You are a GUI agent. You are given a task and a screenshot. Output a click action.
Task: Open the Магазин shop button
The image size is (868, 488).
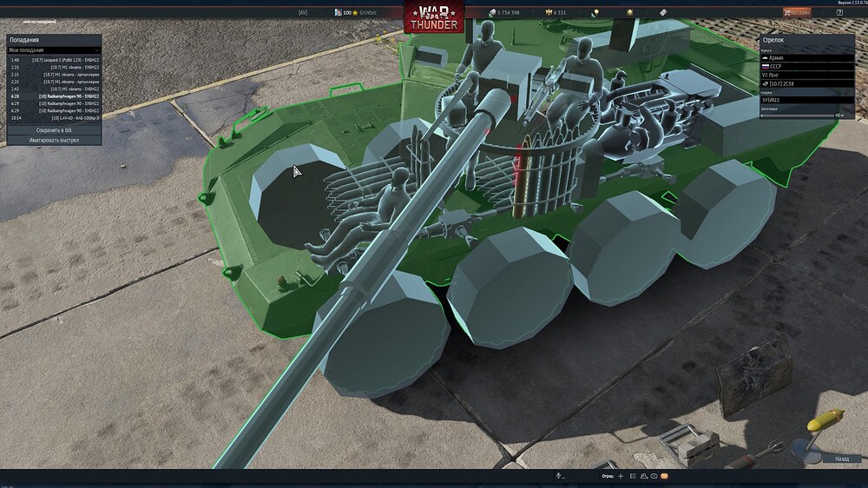coord(798,13)
